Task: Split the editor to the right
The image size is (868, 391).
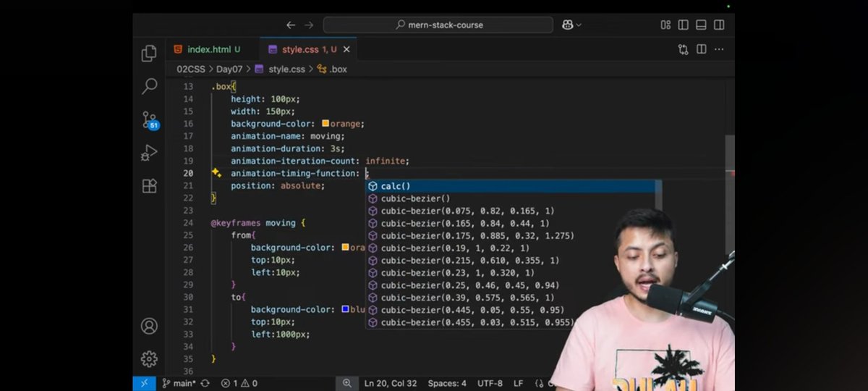Action: tap(701, 49)
